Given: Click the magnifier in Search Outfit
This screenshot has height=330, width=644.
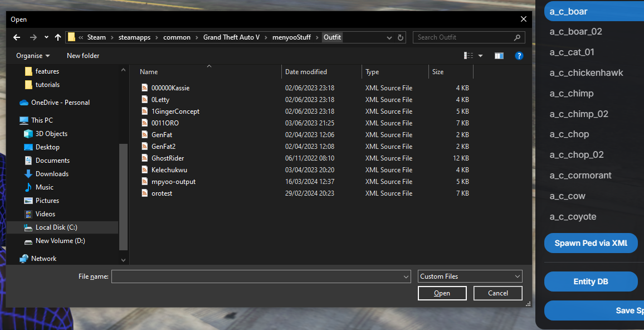Looking at the screenshot, I should (x=517, y=37).
